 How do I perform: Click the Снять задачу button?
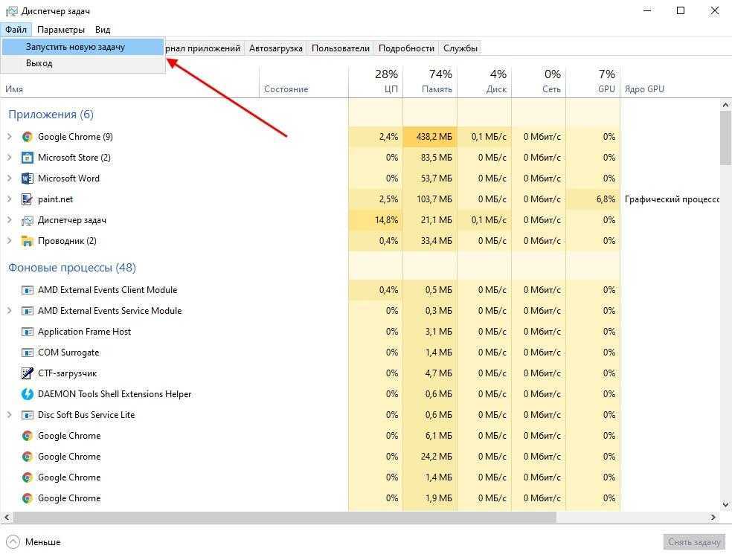click(x=694, y=542)
